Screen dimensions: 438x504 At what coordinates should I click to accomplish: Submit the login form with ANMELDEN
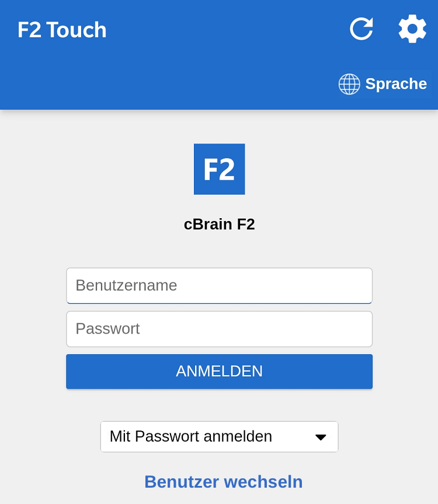(219, 371)
